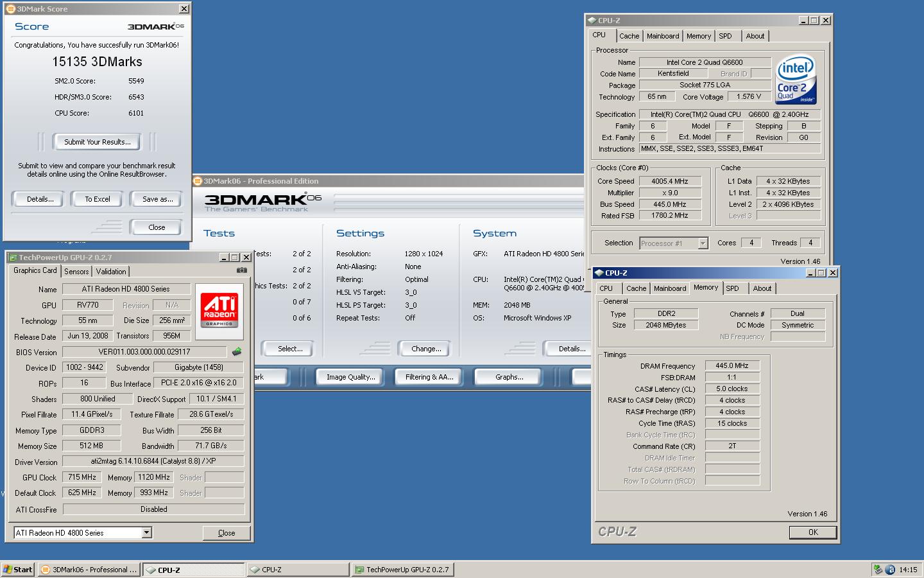The width and height of the screenshot is (924, 578).
Task: Open the About tab in the front CPU-Z Memory window
Action: click(x=762, y=288)
